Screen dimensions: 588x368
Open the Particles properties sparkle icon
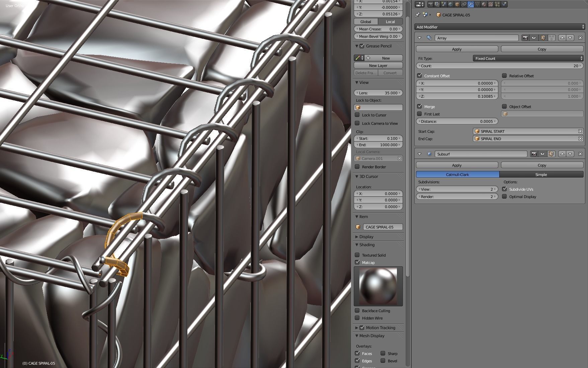click(497, 4)
